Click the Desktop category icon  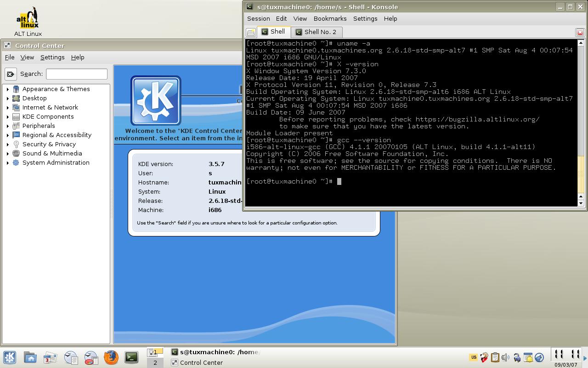pyautogui.click(x=16, y=98)
